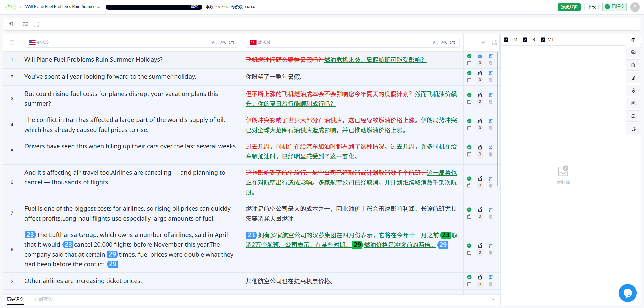Open the segment filter icon

pyautogui.click(x=483, y=42)
